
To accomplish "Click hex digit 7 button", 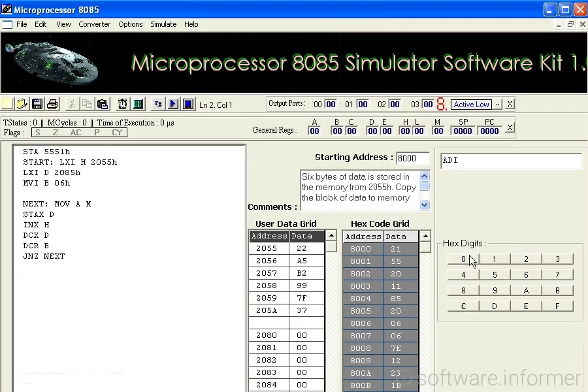I will click(557, 274).
